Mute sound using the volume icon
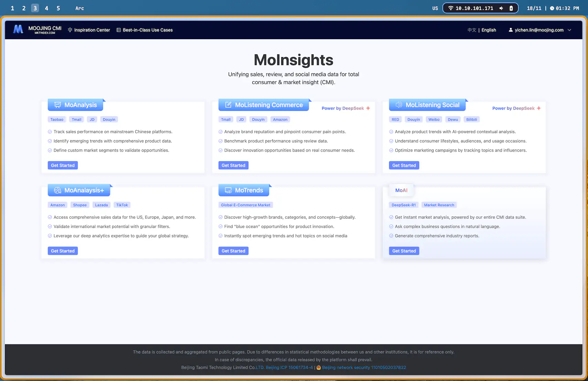This screenshot has width=588, height=381. (501, 8)
